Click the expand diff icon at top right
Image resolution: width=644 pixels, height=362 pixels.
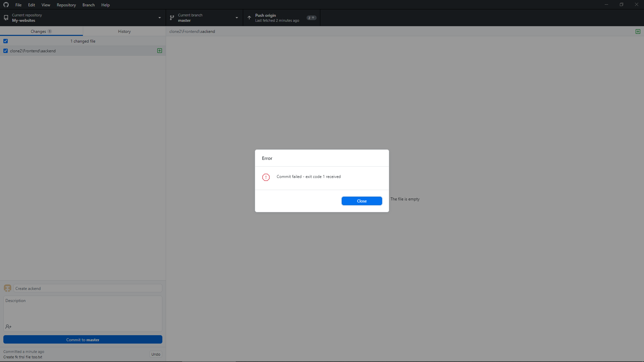pos(638,31)
